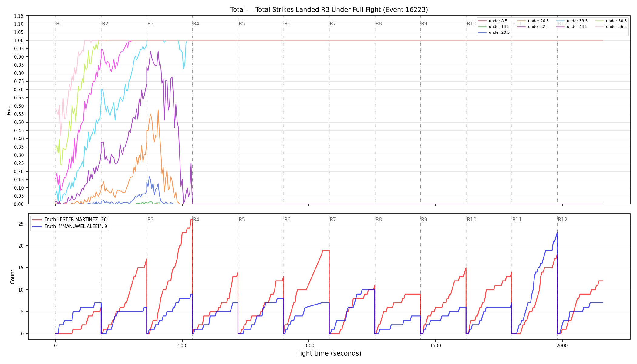Click the R10 round marker in probability chart
This screenshot has width=637, height=364.
point(472,24)
